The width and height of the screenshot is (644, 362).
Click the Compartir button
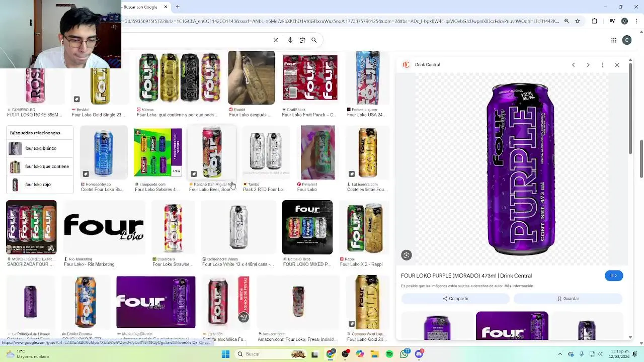455,299
